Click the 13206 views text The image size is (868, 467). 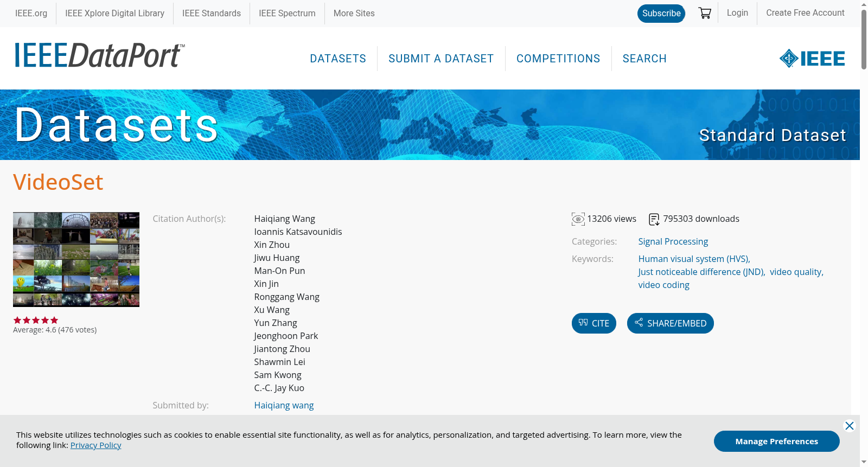coord(611,219)
